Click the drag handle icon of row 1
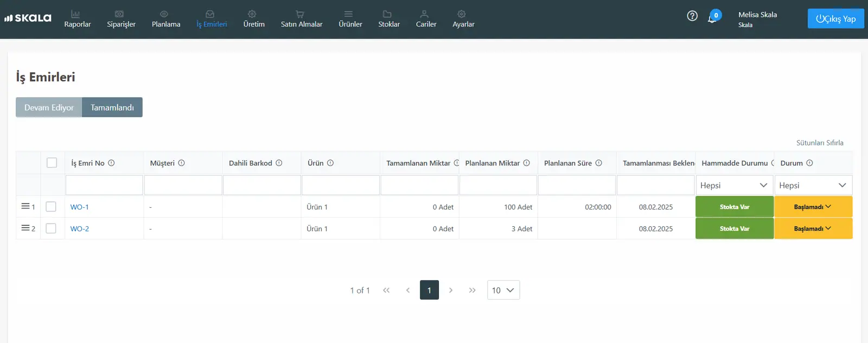This screenshot has height=343, width=868. pos(25,206)
